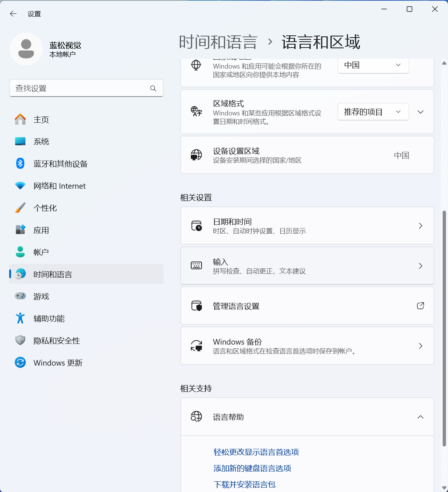Open 应用 settings via its icon
Viewport: 448px width, 492px height.
point(20,230)
